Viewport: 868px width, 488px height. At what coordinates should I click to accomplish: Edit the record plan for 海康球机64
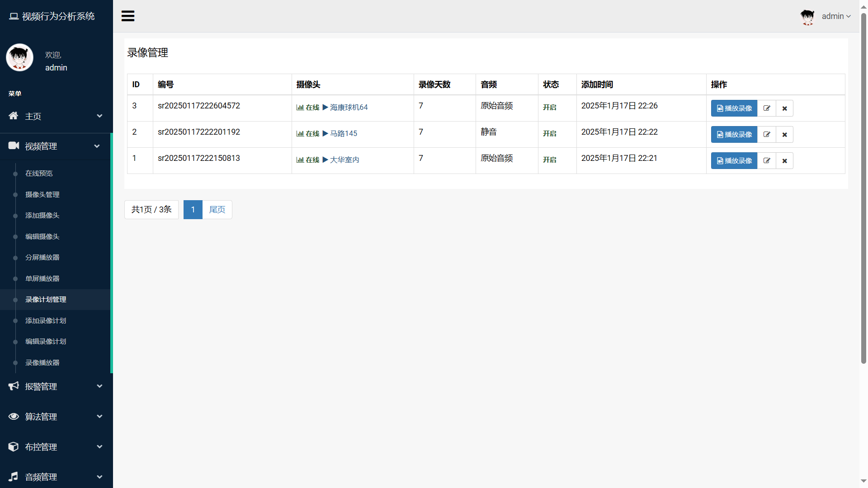767,108
